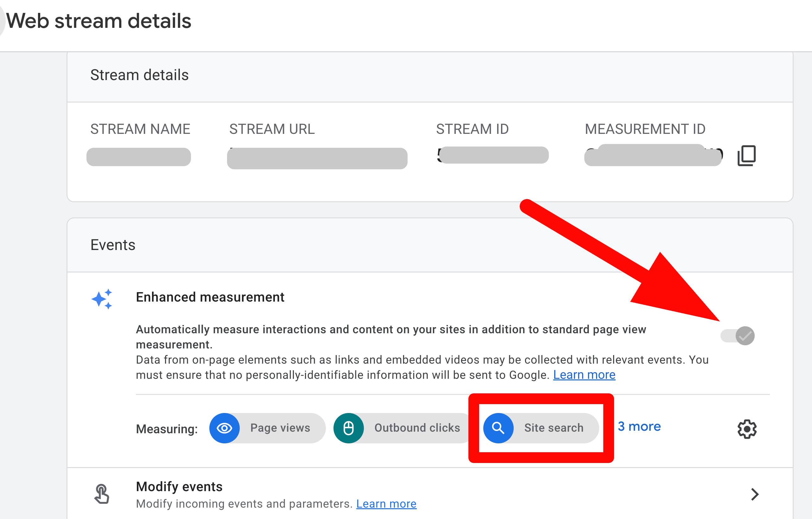The height and width of the screenshot is (519, 812).
Task: Click the redacted Stream name value
Action: 139,157
